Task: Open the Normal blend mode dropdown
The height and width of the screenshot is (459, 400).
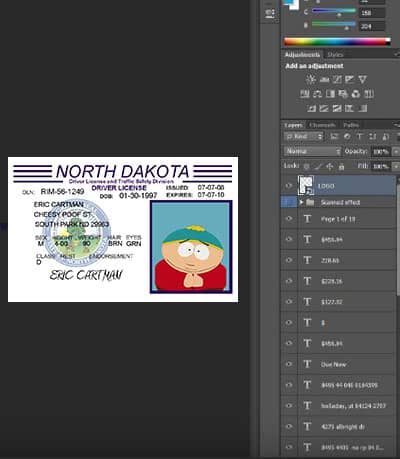Action: click(x=313, y=151)
